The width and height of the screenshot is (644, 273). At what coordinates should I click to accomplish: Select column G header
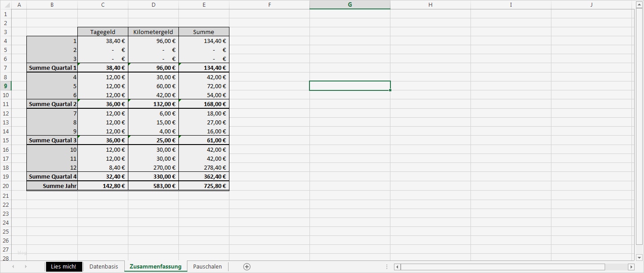pos(350,4)
